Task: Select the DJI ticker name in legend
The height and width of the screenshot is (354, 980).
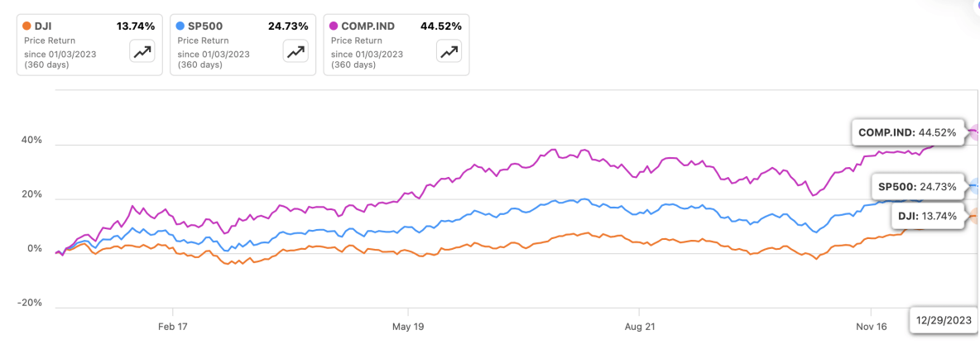Action: tap(45, 26)
